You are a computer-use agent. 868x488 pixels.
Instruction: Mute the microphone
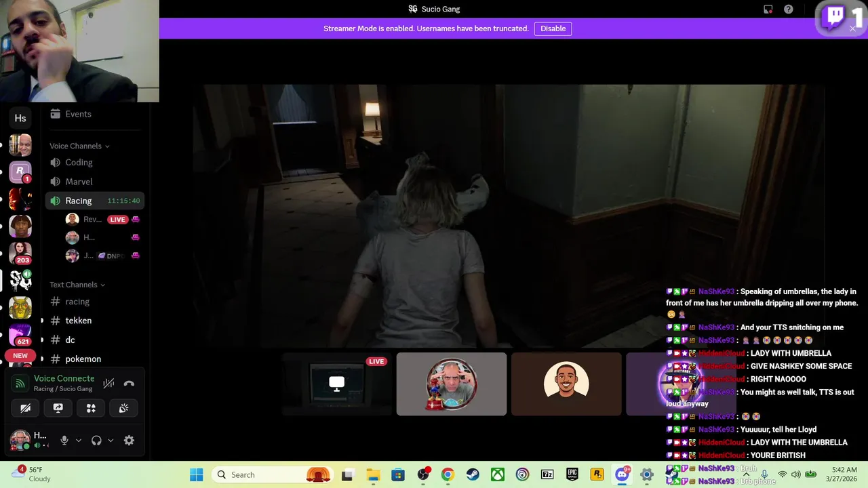(x=64, y=441)
